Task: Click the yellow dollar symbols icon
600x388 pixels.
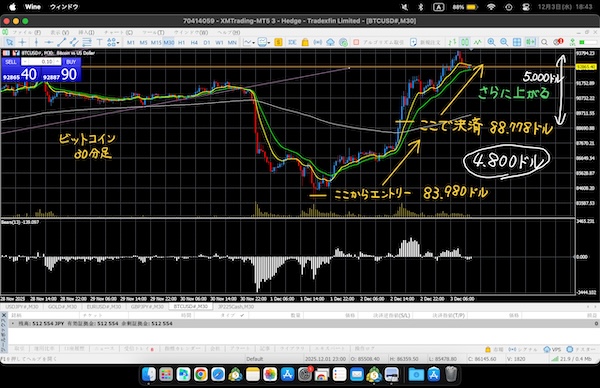Action: click(278, 42)
